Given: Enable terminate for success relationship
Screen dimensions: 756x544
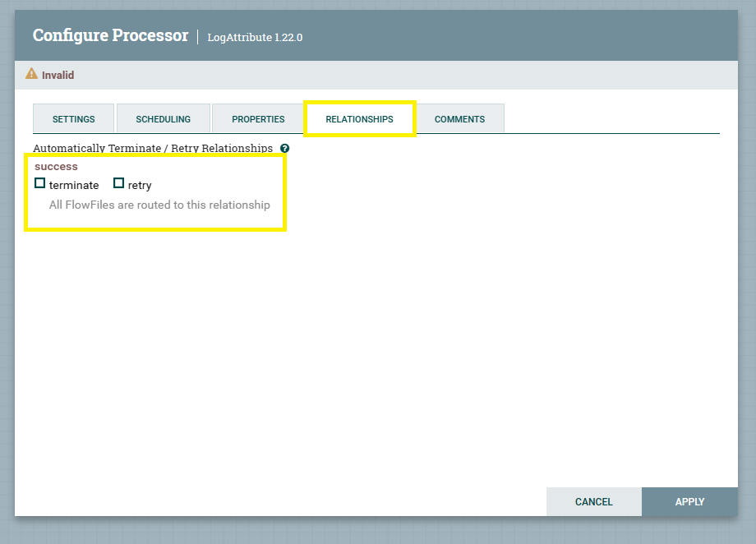Looking at the screenshot, I should [x=40, y=183].
